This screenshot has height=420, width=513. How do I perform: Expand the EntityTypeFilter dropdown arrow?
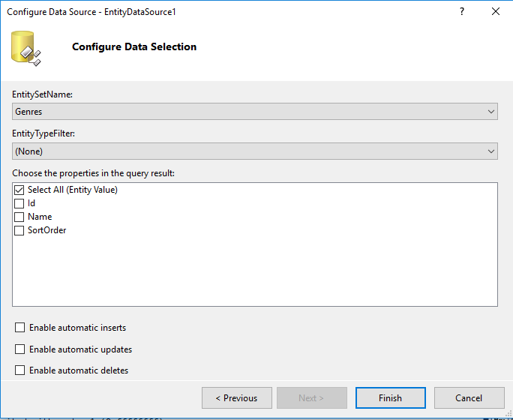(491, 151)
